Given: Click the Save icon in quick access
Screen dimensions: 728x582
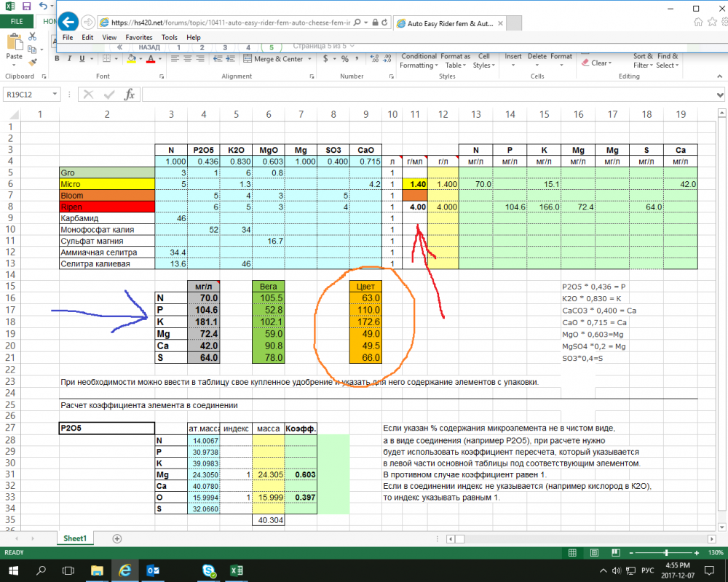Looking at the screenshot, I should [x=26, y=6].
